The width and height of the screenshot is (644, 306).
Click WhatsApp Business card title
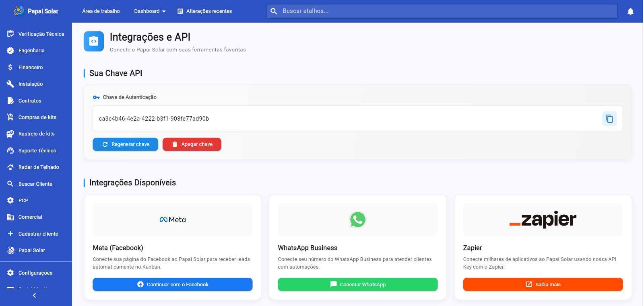(x=308, y=248)
